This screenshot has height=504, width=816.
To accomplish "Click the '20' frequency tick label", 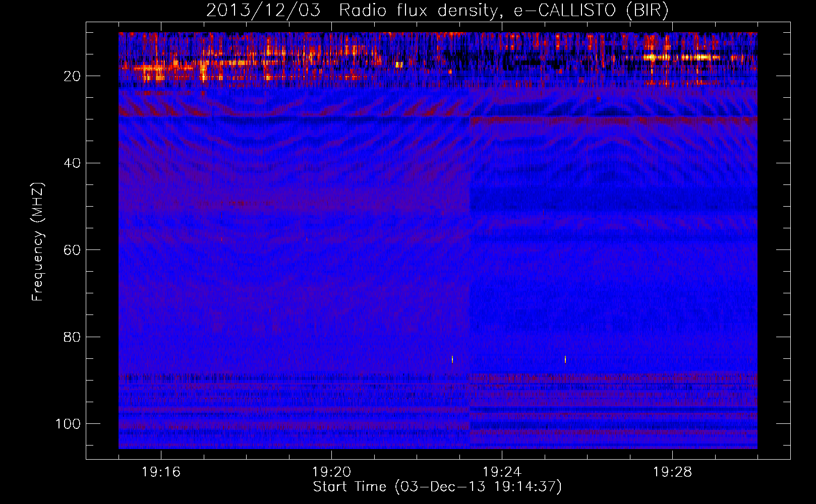I will [73, 76].
